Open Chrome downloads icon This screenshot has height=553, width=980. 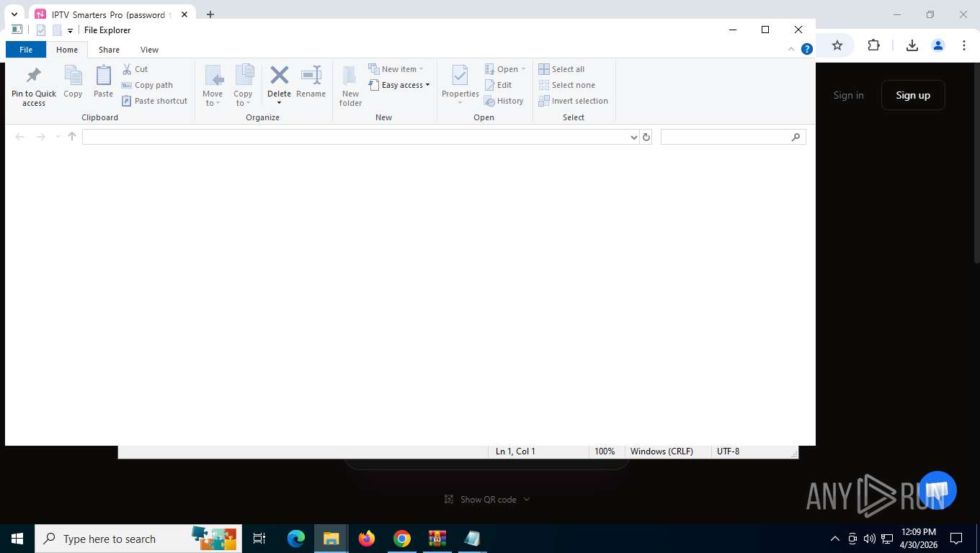pos(912,45)
